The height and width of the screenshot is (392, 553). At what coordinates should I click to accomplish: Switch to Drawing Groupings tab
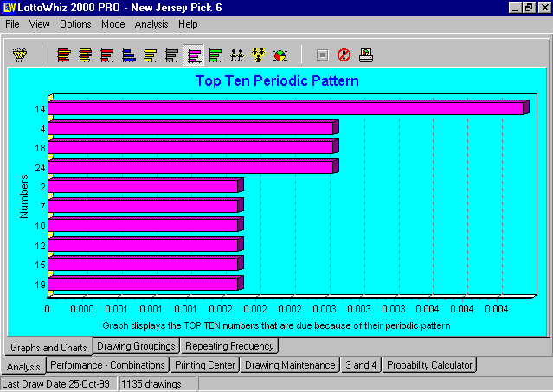tap(136, 346)
